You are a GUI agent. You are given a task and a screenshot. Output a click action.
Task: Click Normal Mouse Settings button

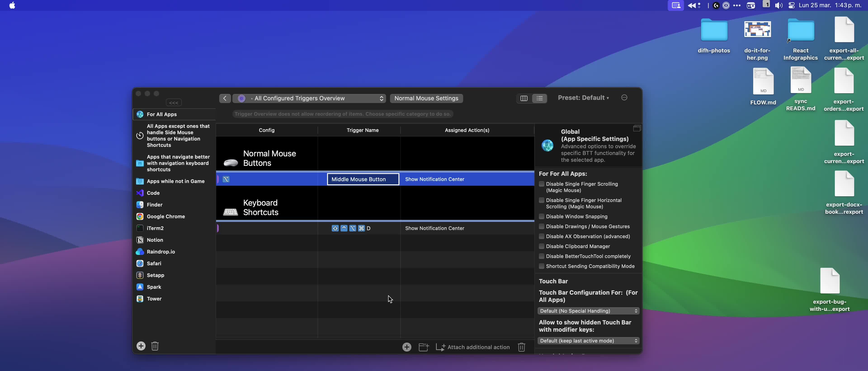point(426,98)
